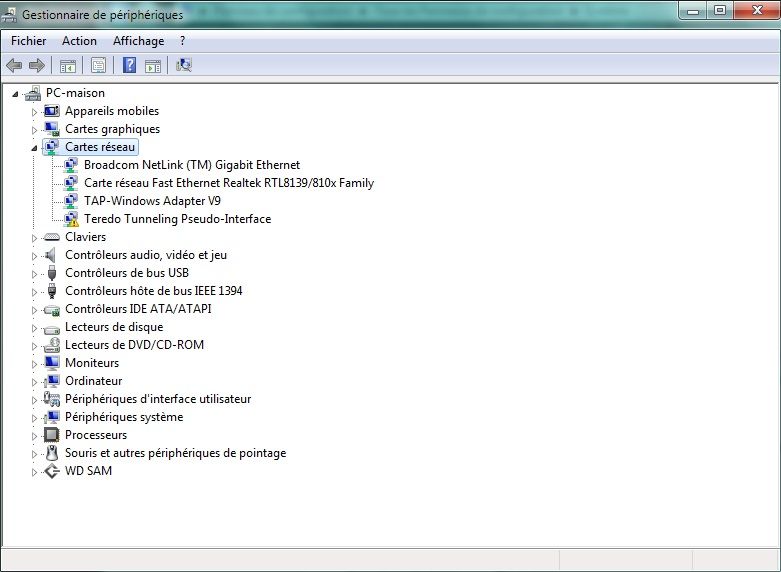Click the Claviers keyboard icon

52,237
